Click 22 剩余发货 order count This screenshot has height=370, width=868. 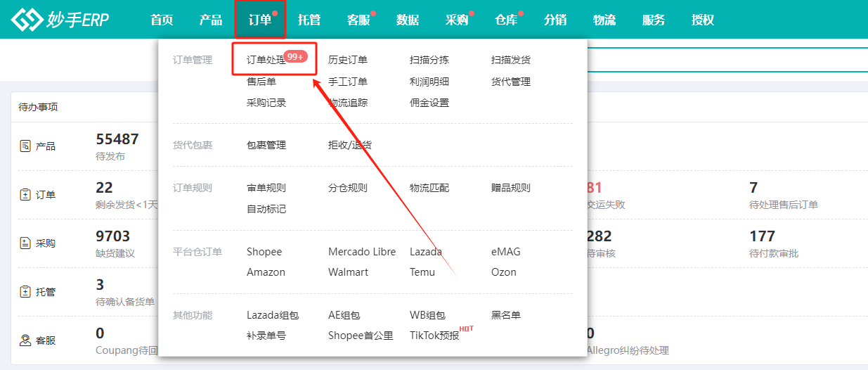pos(104,188)
